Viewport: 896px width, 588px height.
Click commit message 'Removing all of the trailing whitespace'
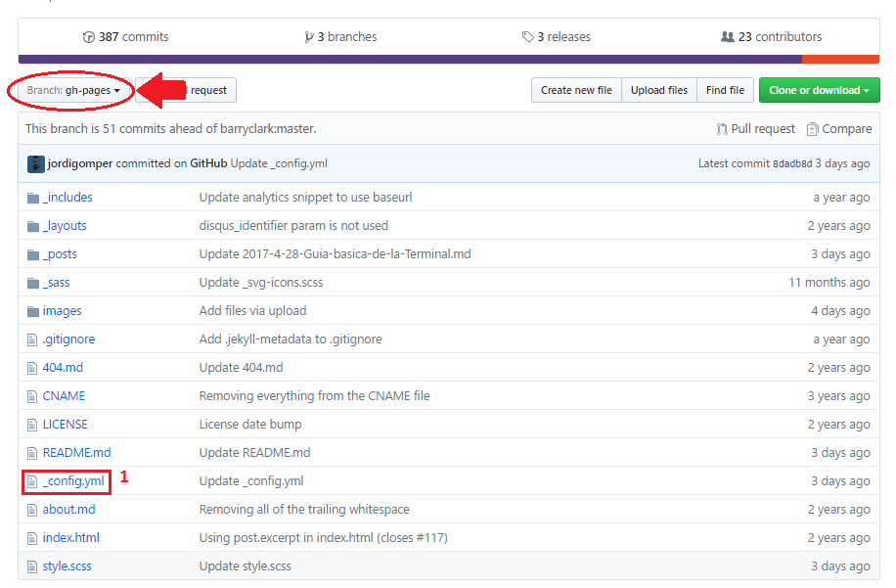[304, 510]
